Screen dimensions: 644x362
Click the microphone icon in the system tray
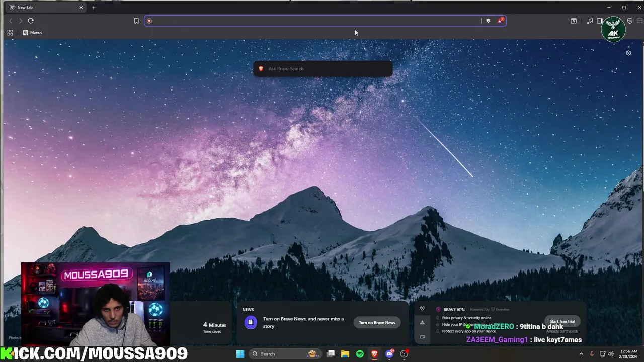tap(592, 354)
